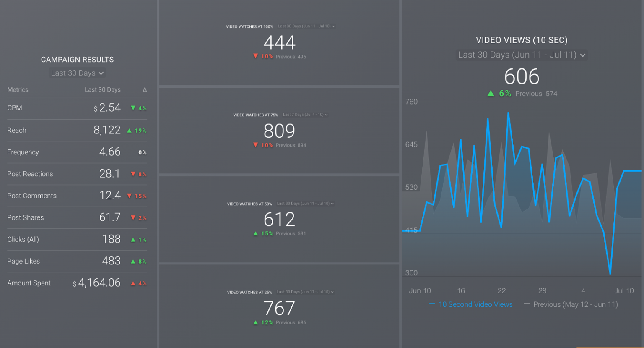Toggle the 10 Second Video Views legend series
644x348 pixels.
475,304
